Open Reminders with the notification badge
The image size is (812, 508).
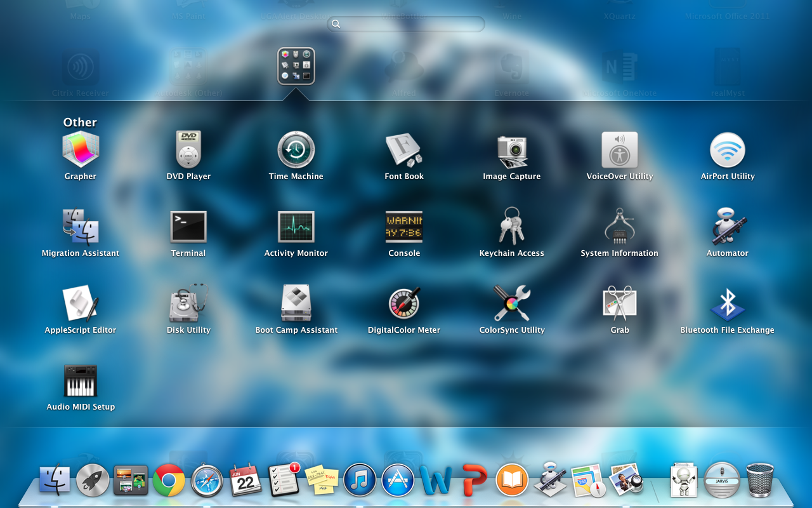click(x=284, y=479)
